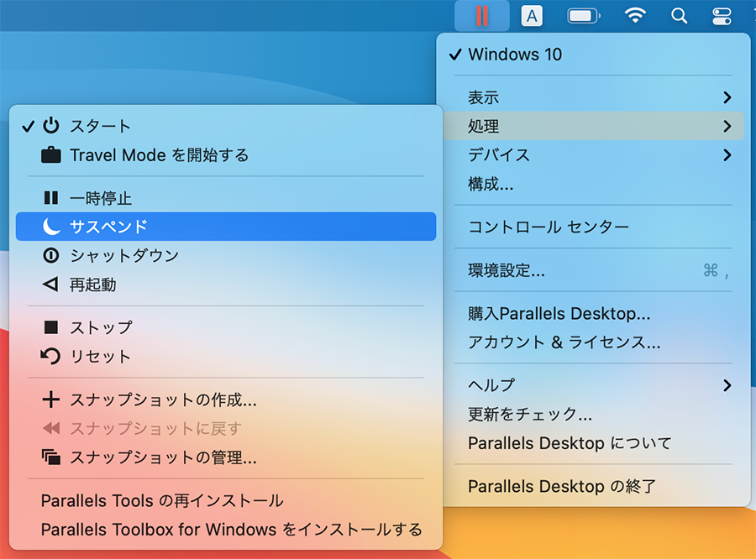Screen dimensions: 756x559
Task: Open Control Center icon in menu bar
Action: pyautogui.click(x=722, y=16)
